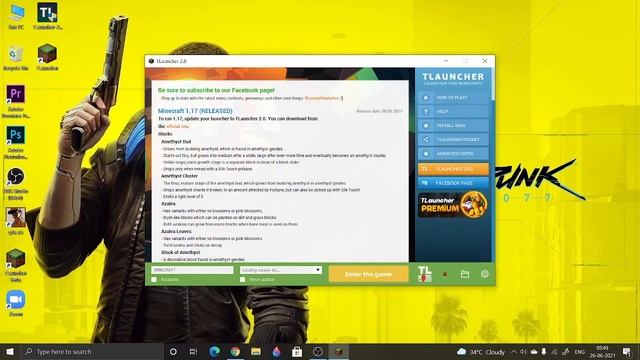The image size is (640, 360).
Task: Click the TL Mods icon
Action: coord(424,274)
